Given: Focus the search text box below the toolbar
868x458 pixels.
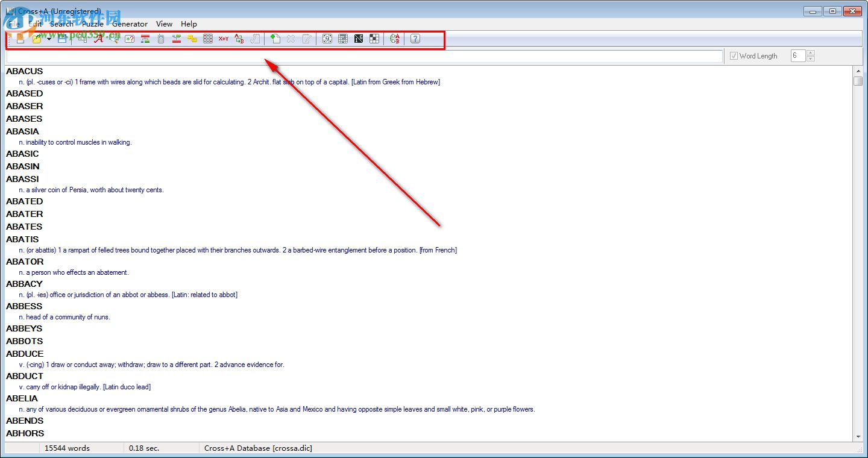Looking at the screenshot, I should (x=364, y=56).
